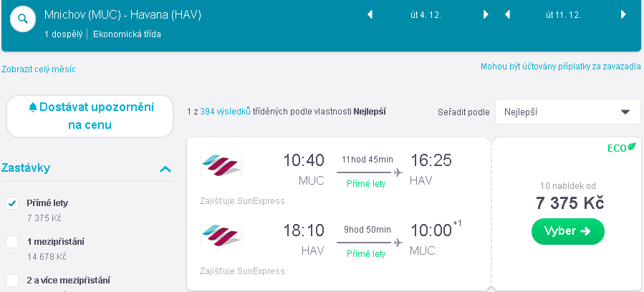
Task: Click the green Vyber button
Action: click(568, 231)
